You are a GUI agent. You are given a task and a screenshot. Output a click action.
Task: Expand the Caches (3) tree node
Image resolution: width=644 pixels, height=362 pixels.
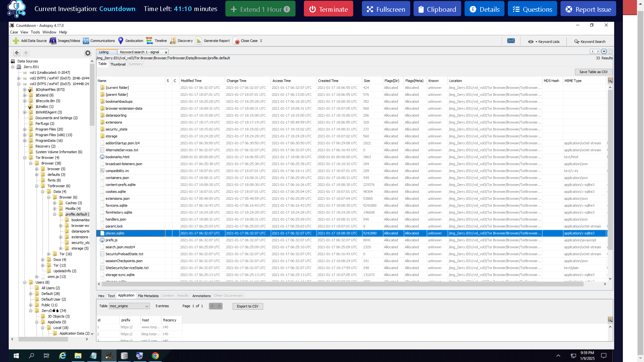(55, 203)
